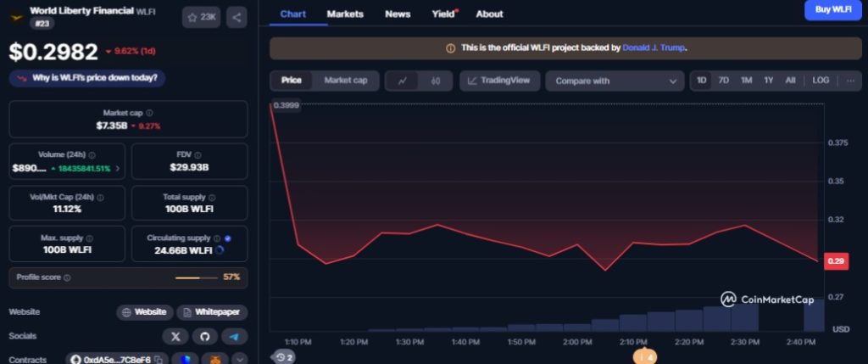Click the history clock badge showing 2
The image size is (868, 364).
(x=283, y=357)
